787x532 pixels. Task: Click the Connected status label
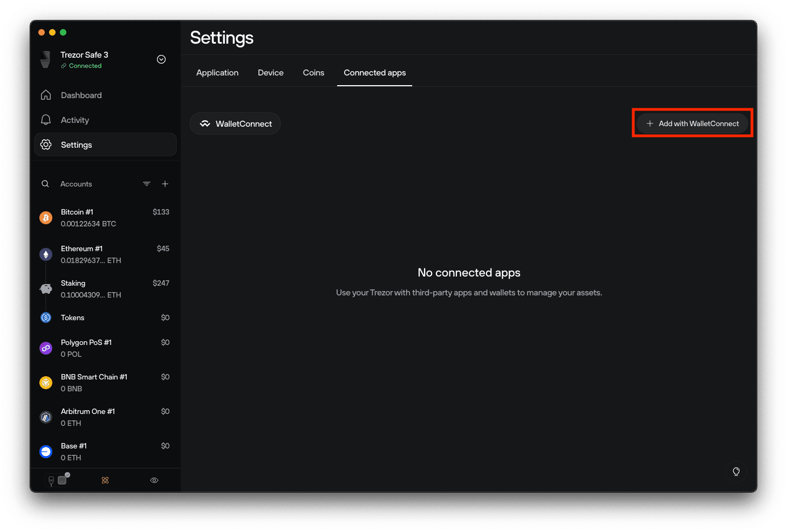(x=85, y=66)
